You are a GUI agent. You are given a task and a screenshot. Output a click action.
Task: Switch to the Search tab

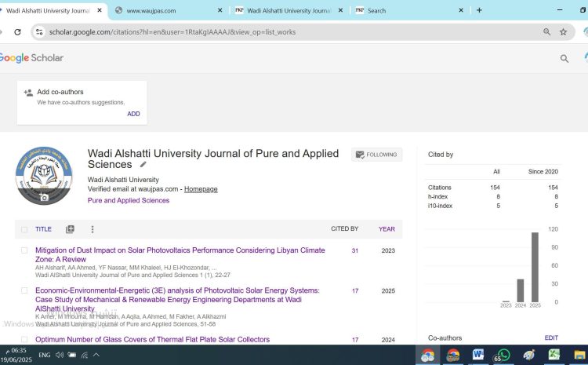[409, 10]
